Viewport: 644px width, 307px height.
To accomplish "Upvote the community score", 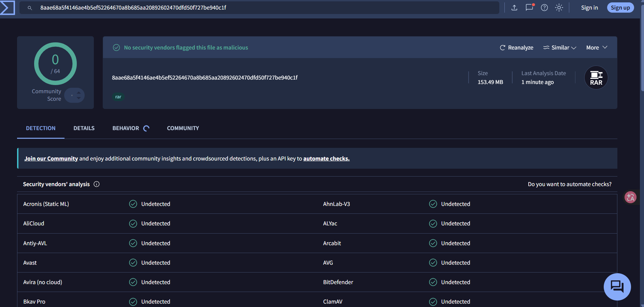I will (79, 92).
